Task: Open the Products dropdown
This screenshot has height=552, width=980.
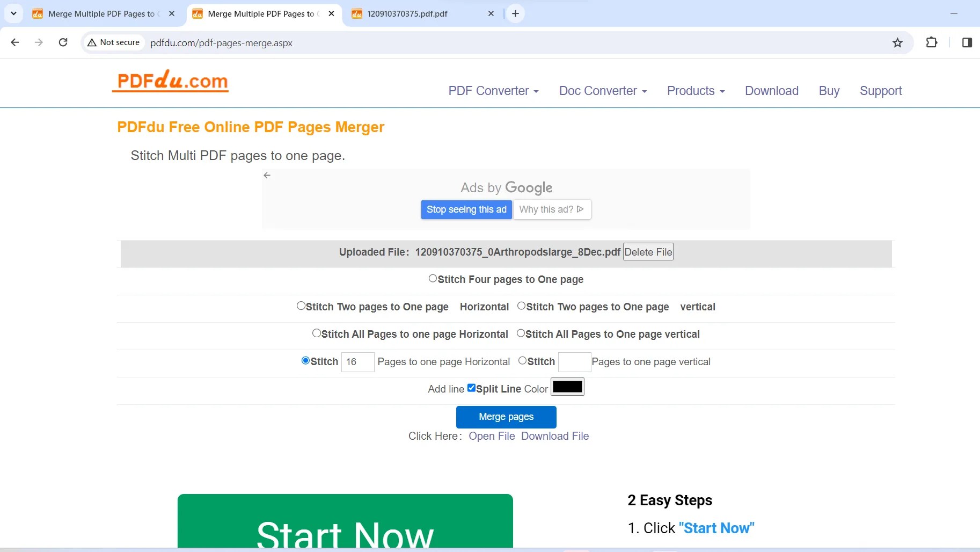Action: [696, 91]
